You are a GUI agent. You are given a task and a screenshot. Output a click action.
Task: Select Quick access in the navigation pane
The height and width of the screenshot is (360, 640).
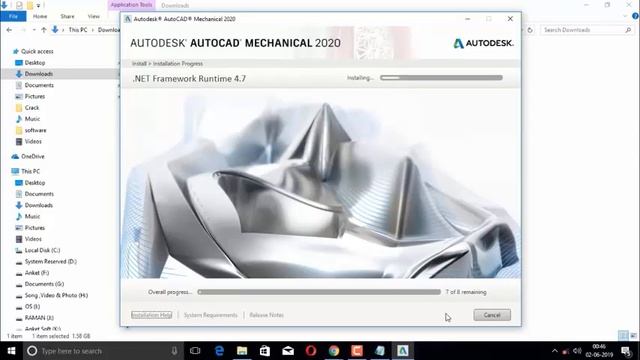(x=37, y=51)
